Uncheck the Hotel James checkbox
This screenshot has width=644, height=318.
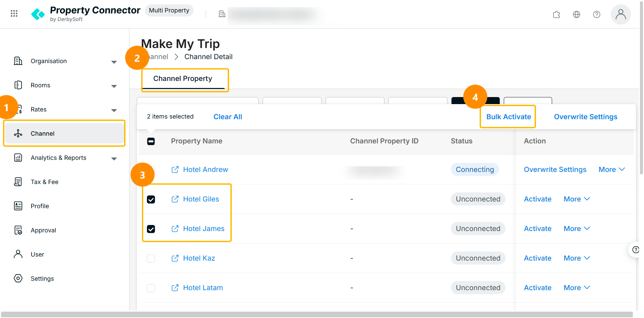tap(151, 229)
